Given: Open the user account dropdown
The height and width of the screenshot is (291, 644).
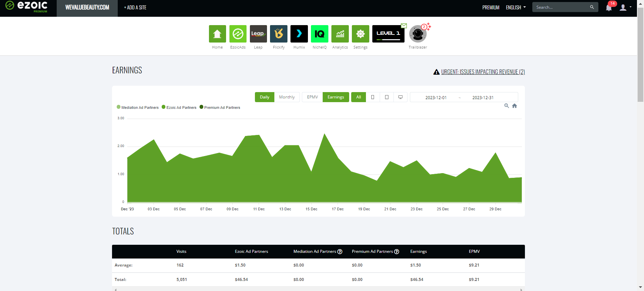Looking at the screenshot, I should 625,7.
